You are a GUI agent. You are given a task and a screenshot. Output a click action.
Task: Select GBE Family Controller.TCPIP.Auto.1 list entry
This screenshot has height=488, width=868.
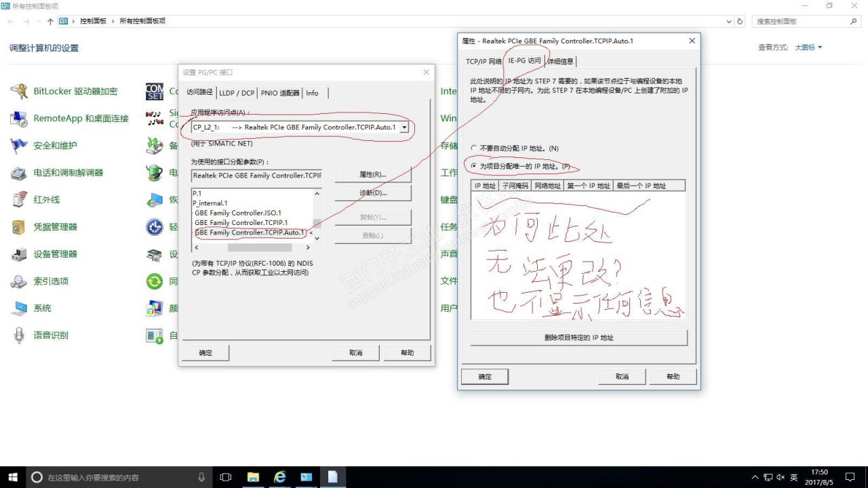pos(251,232)
